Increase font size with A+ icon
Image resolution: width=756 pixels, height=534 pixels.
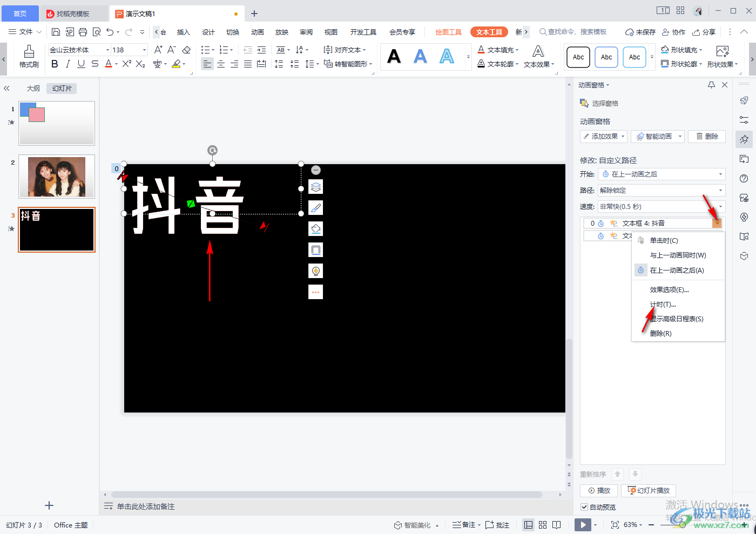click(158, 50)
